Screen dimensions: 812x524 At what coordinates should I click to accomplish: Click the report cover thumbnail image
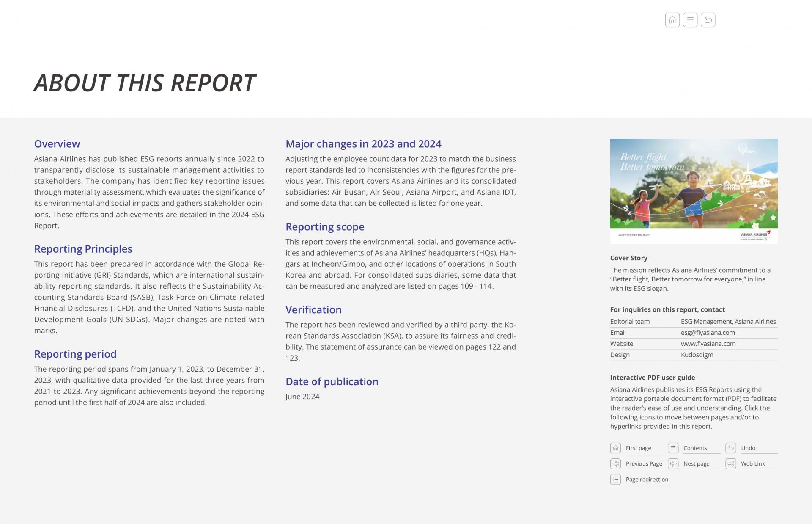pyautogui.click(x=694, y=191)
